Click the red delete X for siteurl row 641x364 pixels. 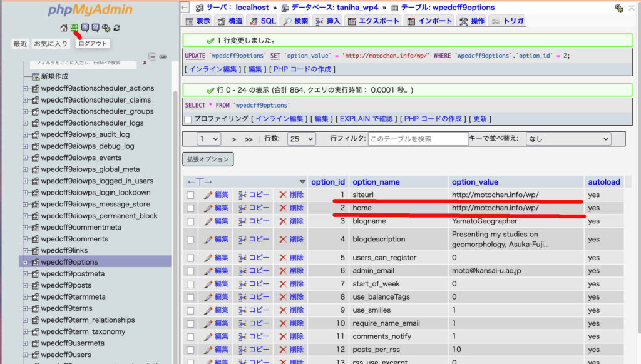pyautogui.click(x=282, y=195)
